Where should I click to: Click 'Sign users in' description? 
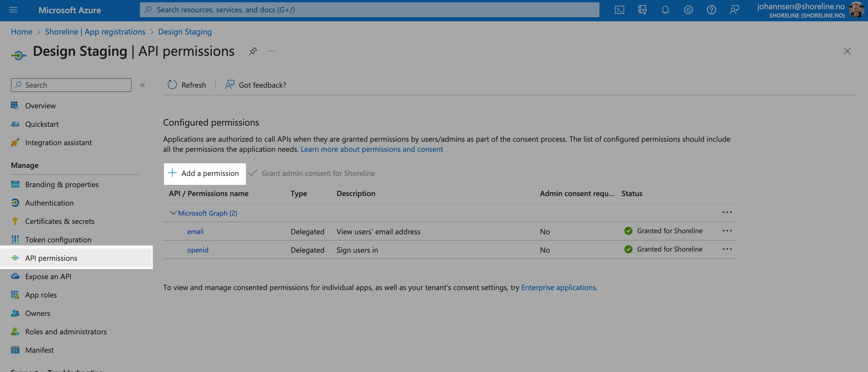[x=357, y=250]
